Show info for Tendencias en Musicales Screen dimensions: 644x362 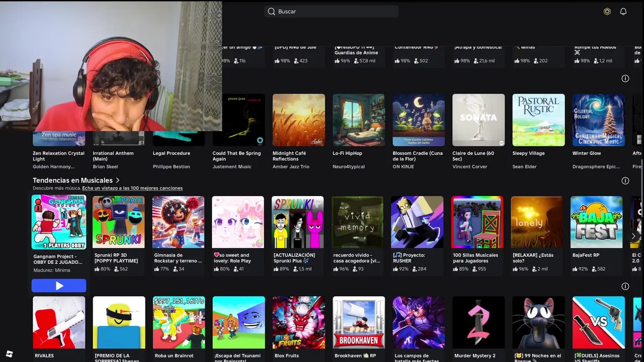pyautogui.click(x=625, y=180)
